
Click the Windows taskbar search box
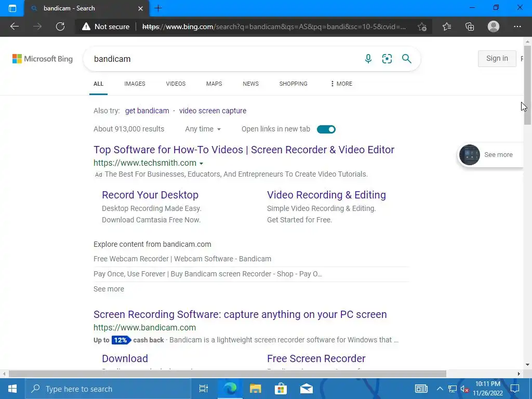pos(108,389)
